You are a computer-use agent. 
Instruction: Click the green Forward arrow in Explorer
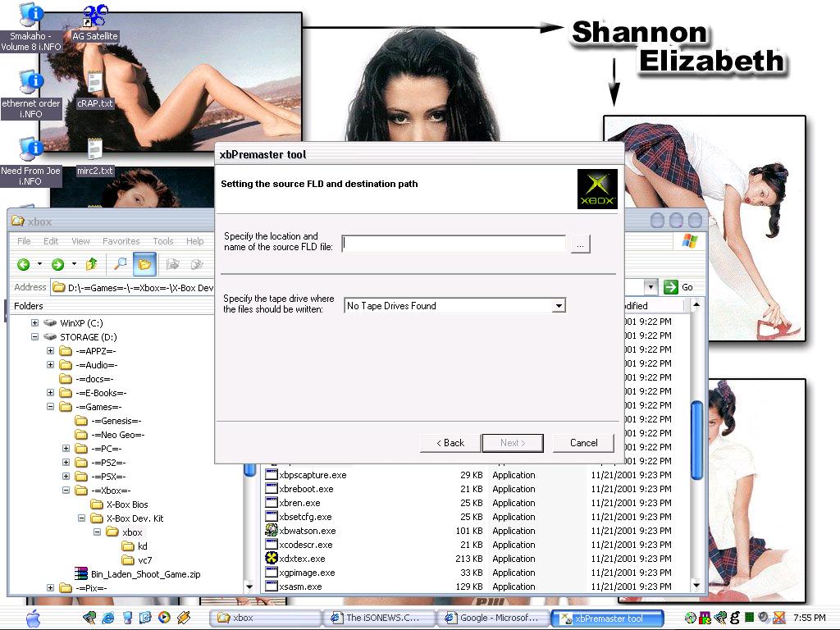(x=57, y=264)
